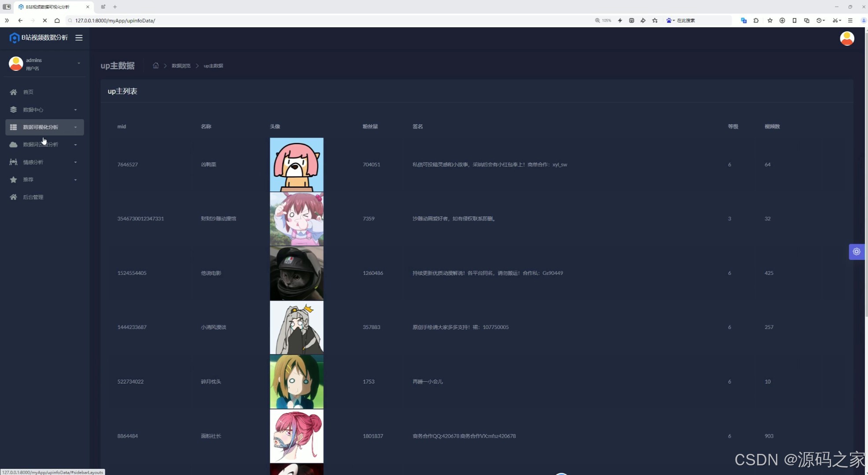
Task: Click the 推荐 star icon
Action: click(14, 179)
